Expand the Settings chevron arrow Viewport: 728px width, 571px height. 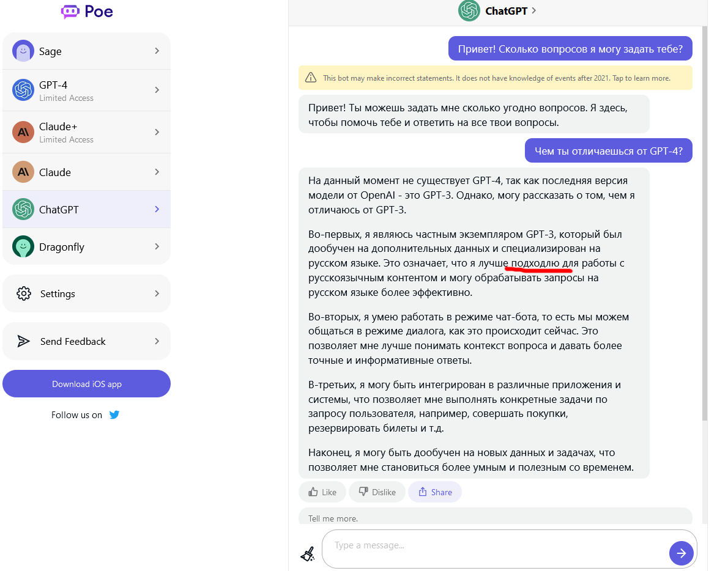tap(157, 293)
